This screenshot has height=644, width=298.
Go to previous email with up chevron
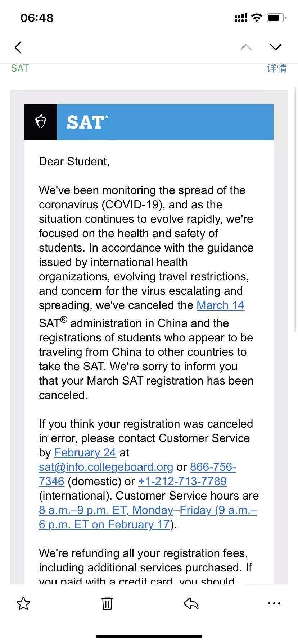pyautogui.click(x=246, y=47)
